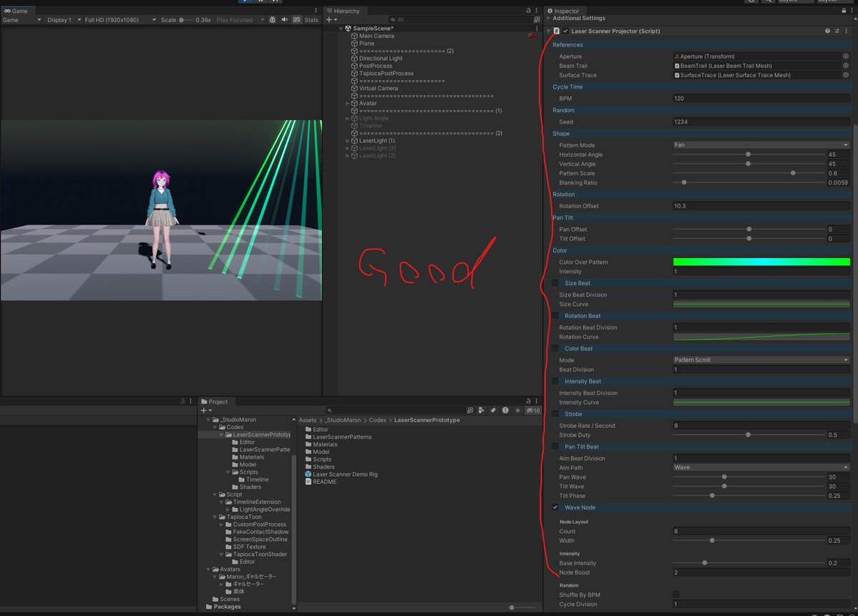Click _StudioMaron in Project breadcrumb
The height and width of the screenshot is (616, 858).
click(x=343, y=420)
